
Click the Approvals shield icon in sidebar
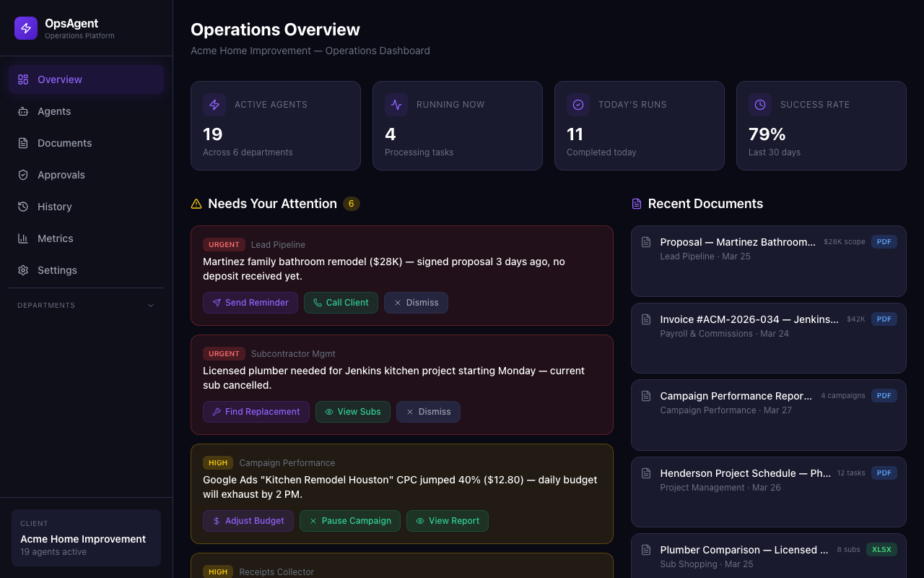(22, 175)
